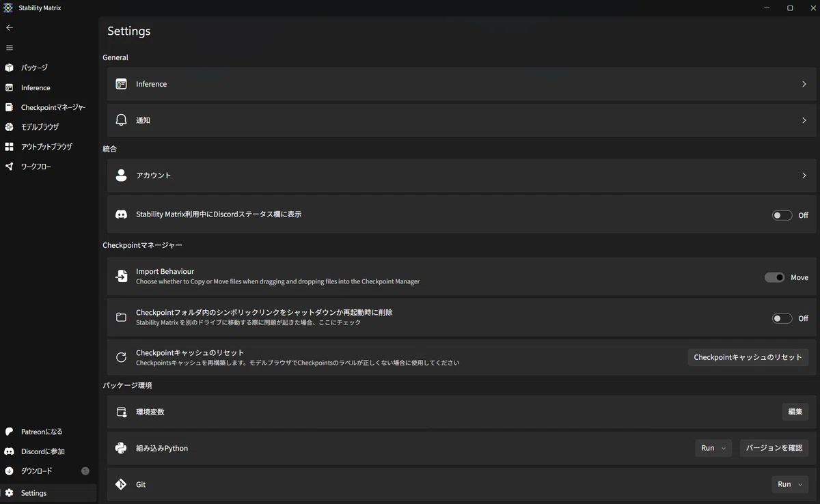Click the Python logo icon
Viewport: 820px width, 504px height.
click(x=121, y=448)
